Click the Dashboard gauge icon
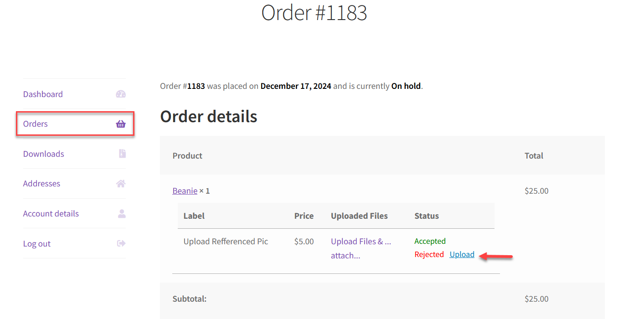 point(120,94)
